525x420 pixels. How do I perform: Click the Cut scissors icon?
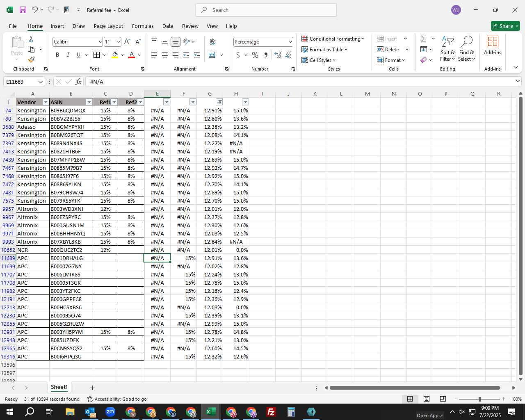tap(31, 39)
